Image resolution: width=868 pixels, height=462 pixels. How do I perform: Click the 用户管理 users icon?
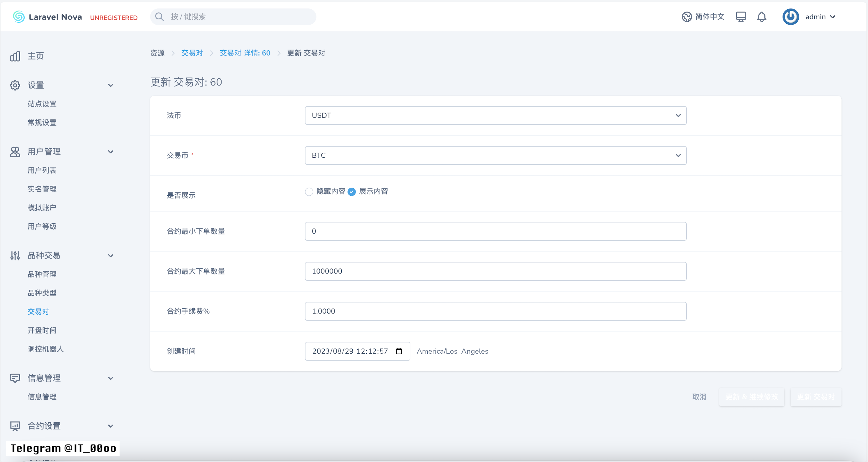point(15,152)
